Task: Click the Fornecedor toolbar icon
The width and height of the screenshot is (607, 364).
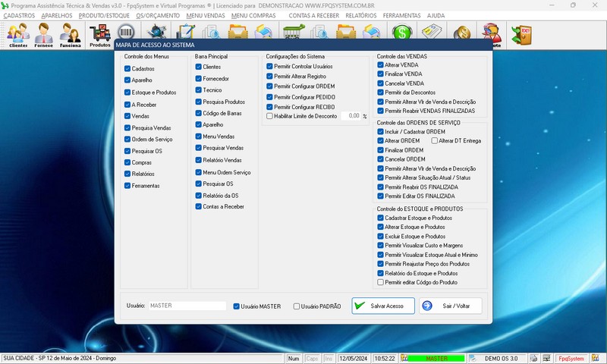Action: coord(44,35)
